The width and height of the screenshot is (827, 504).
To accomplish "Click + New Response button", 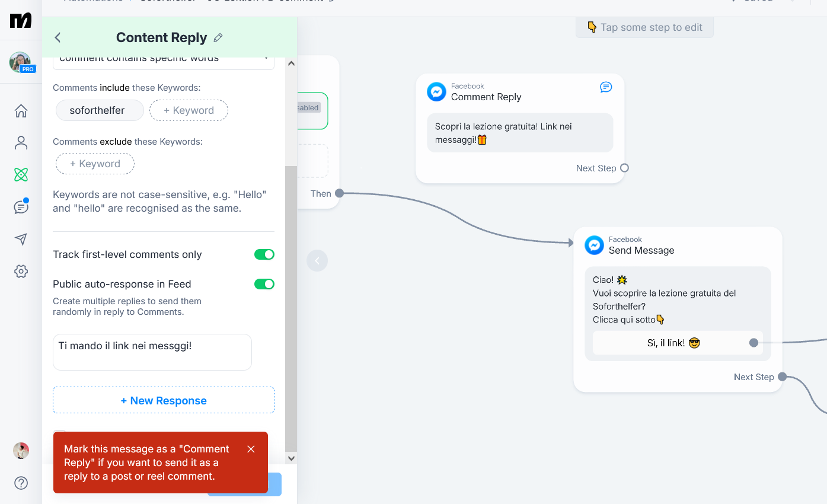I will (x=164, y=400).
